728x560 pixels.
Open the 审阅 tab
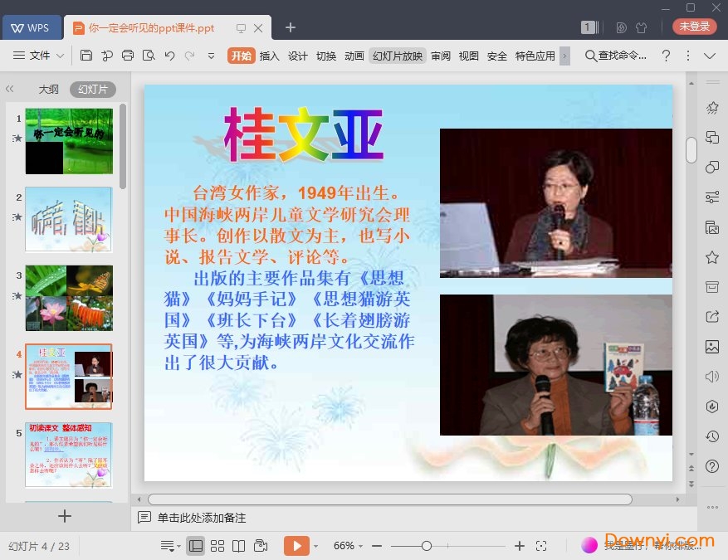click(x=441, y=56)
